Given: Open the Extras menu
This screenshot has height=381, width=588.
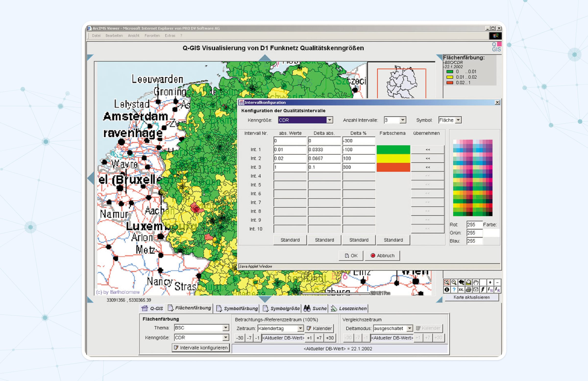Looking at the screenshot, I should (x=171, y=35).
